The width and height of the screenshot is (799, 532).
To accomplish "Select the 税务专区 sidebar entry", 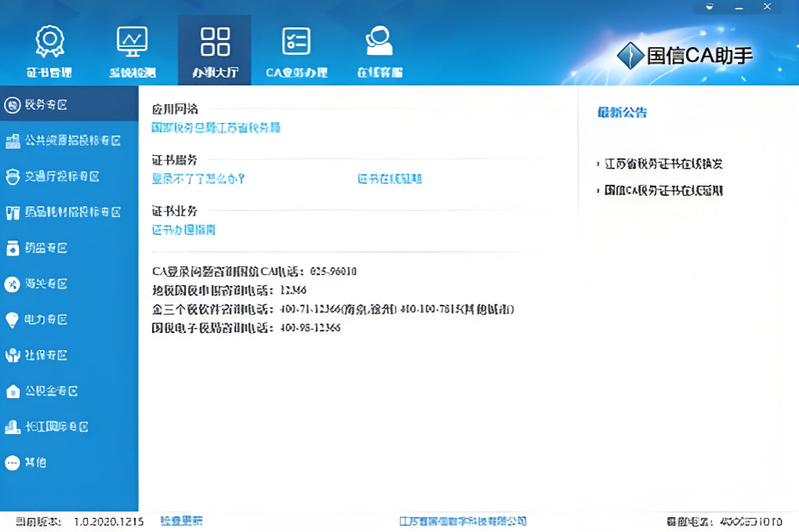I will [69, 103].
